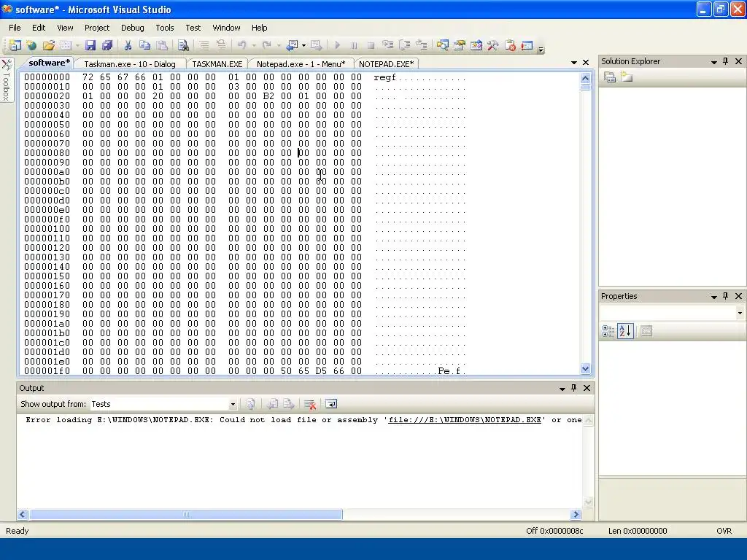The width and height of the screenshot is (747, 560).
Task: Click the New Web Site globe icon
Action: [32, 45]
